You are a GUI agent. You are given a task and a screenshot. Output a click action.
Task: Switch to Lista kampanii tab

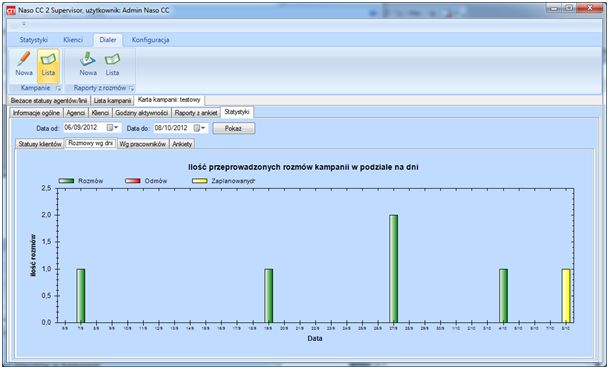[112, 101]
